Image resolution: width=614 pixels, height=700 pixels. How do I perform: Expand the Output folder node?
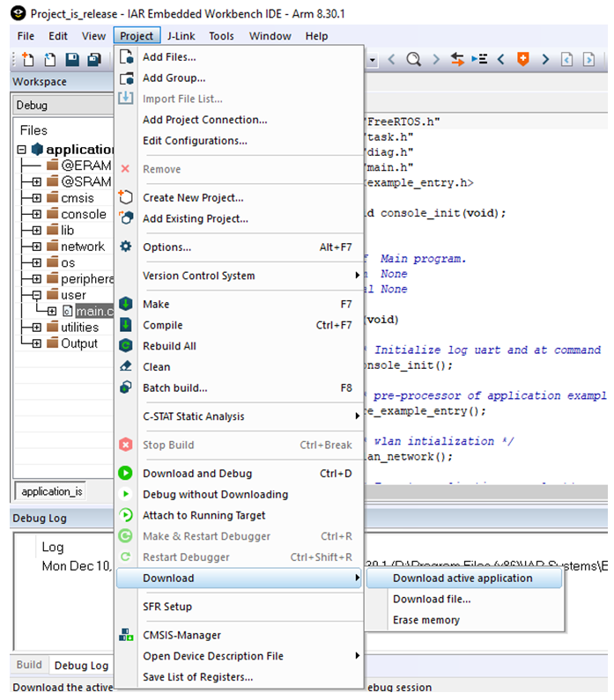point(37,343)
